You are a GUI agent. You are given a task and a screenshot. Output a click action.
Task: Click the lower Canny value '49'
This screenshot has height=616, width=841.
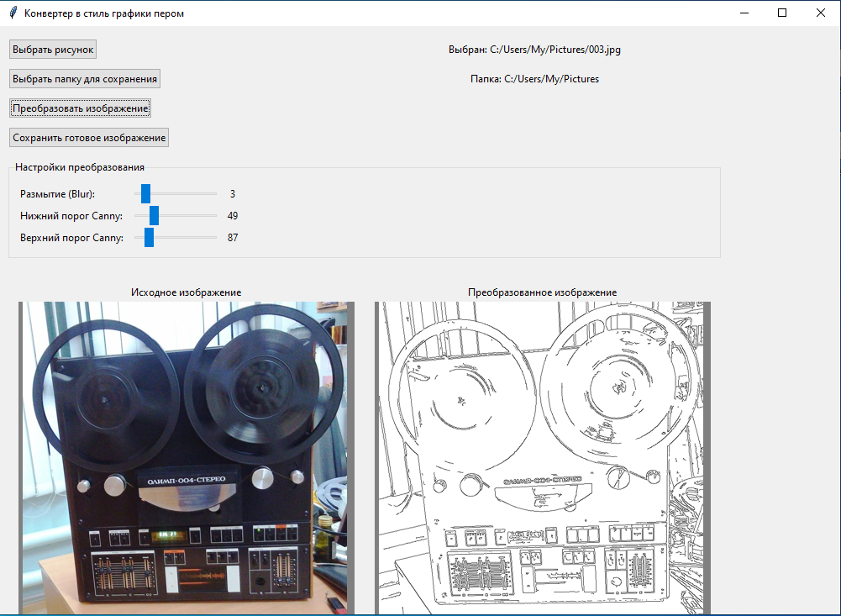(x=232, y=216)
